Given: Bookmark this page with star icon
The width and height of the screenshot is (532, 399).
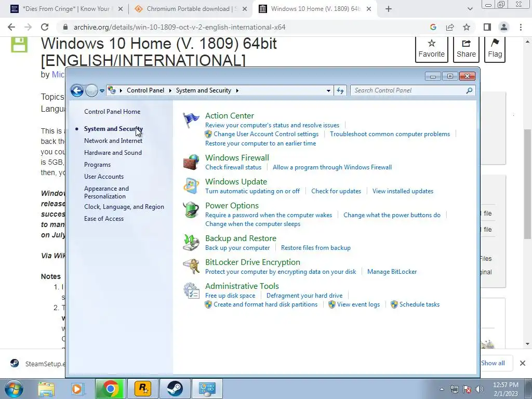Looking at the screenshot, I should [x=467, y=27].
